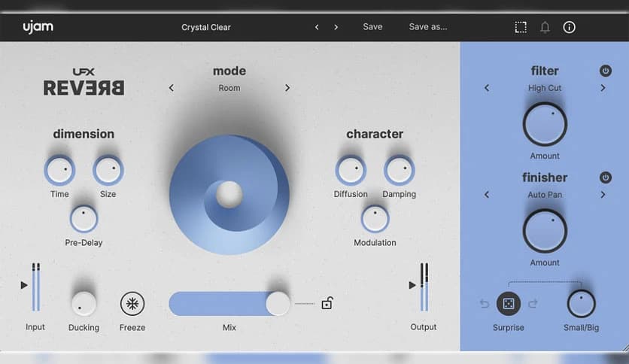Toggle the Freeze snowflake button
The height and width of the screenshot is (364, 629).
click(132, 304)
